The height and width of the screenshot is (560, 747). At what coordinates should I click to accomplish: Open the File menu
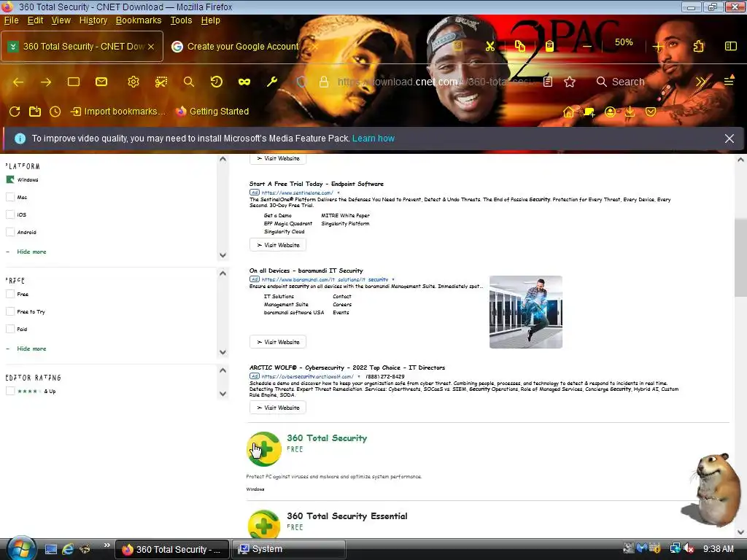click(x=11, y=20)
